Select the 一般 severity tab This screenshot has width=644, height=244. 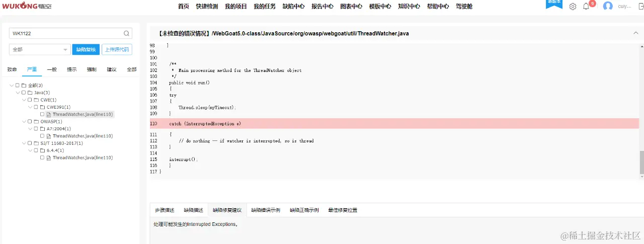[52, 69]
